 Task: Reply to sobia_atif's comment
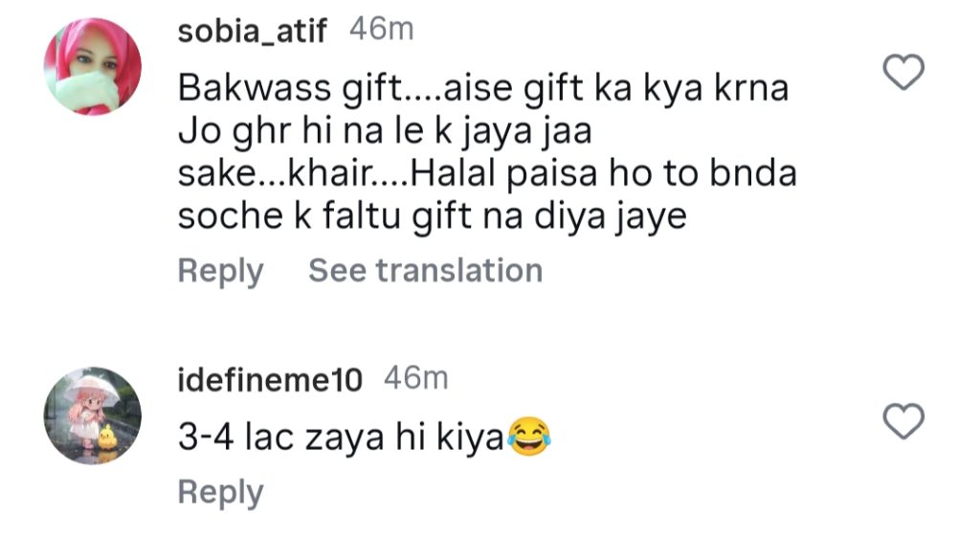click(220, 271)
